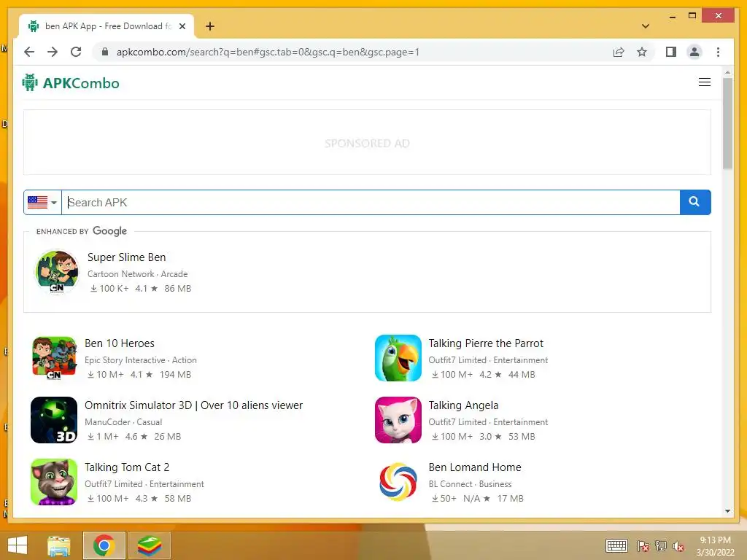
Task: Open Chrome side panel
Action: coord(671,52)
